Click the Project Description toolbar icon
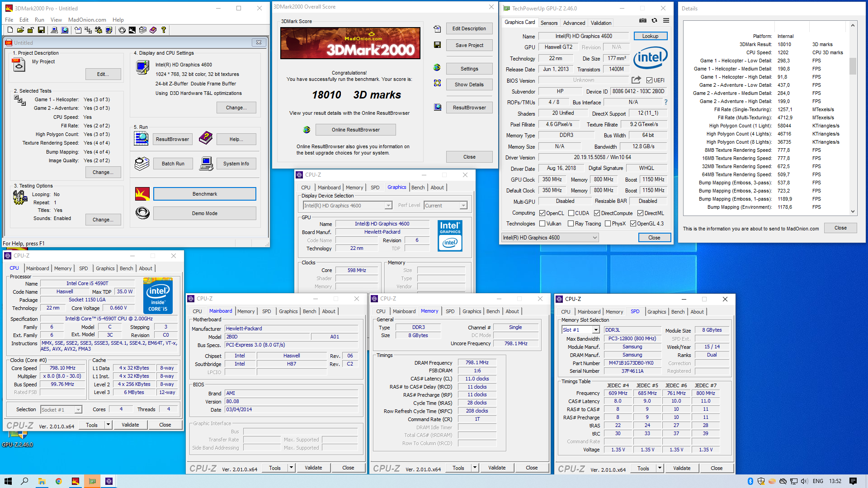 [x=78, y=30]
